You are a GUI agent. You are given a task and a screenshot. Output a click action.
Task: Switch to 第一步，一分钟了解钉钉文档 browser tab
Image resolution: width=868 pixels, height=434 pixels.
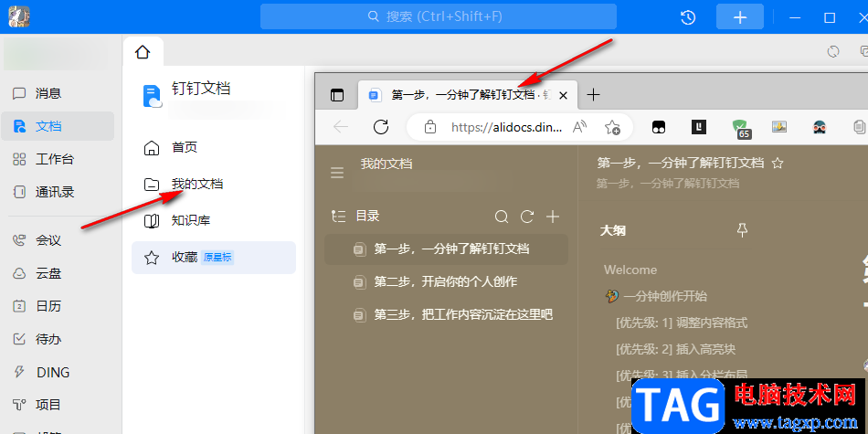pyautogui.click(x=469, y=95)
